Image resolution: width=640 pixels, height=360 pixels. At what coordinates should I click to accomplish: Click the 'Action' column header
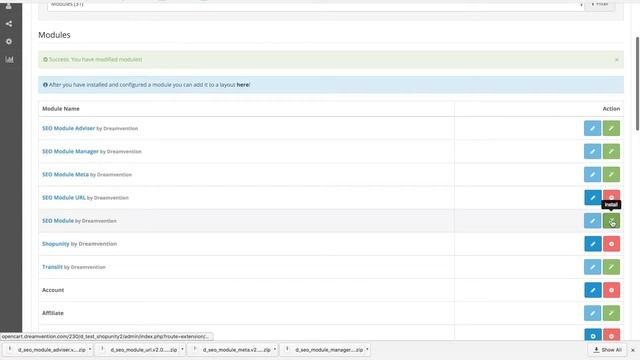pyautogui.click(x=611, y=109)
